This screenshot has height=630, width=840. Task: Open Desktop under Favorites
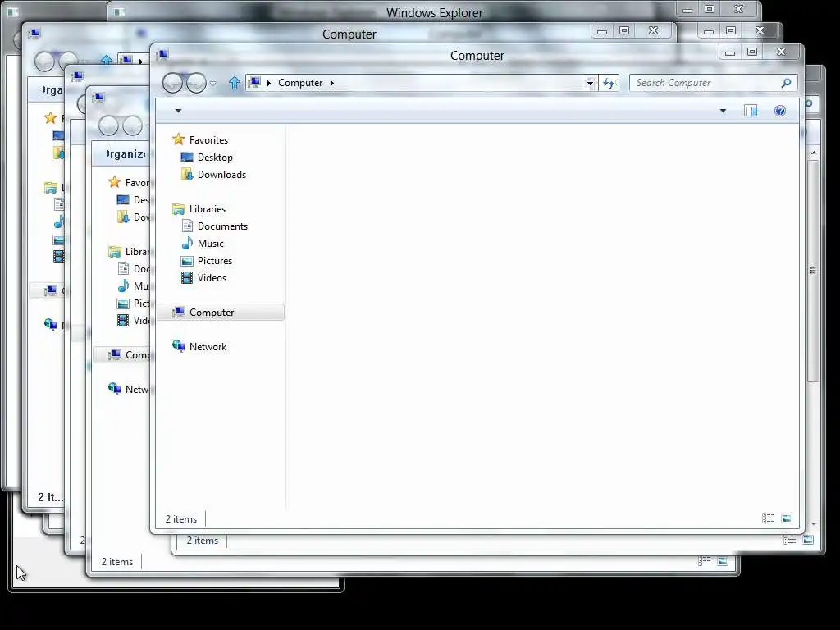click(x=215, y=157)
